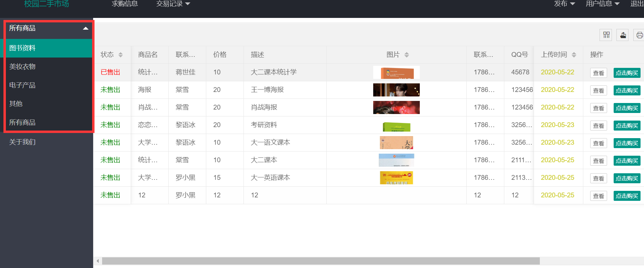This screenshot has width=644, height=268.
Task: Open the 发布 dropdown menu
Action: click(x=564, y=4)
